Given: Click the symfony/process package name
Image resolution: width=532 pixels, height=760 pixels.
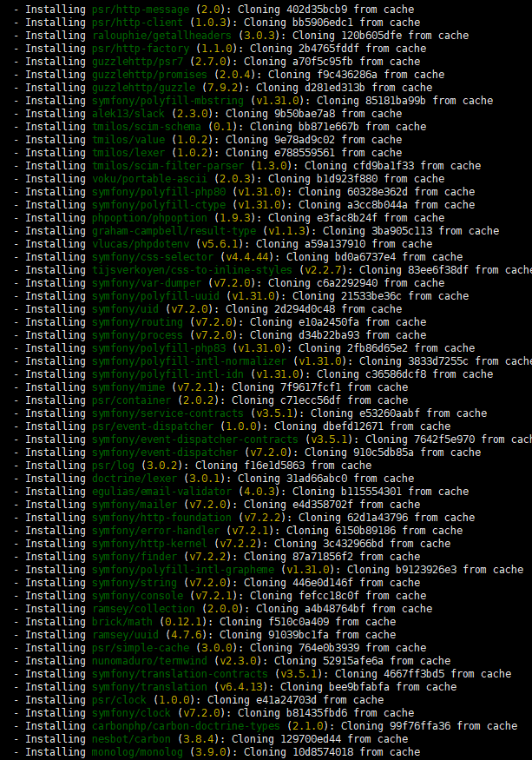Looking at the screenshot, I should (138, 336).
